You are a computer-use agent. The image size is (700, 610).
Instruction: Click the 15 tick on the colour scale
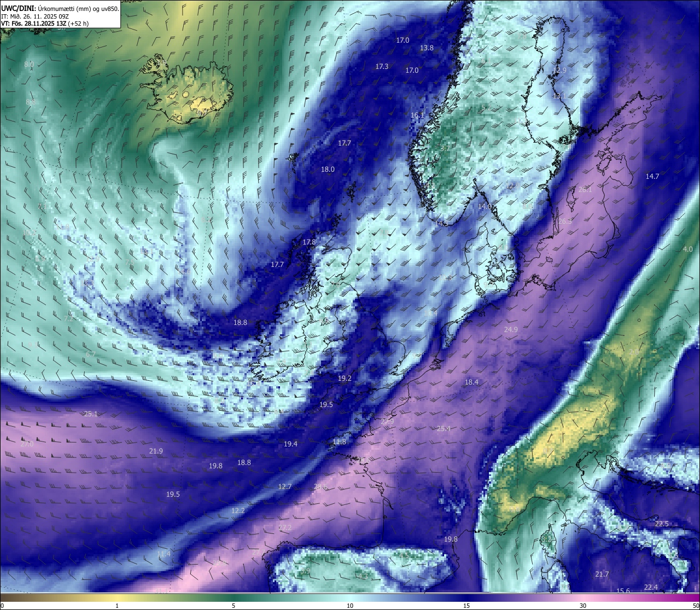pos(466,606)
